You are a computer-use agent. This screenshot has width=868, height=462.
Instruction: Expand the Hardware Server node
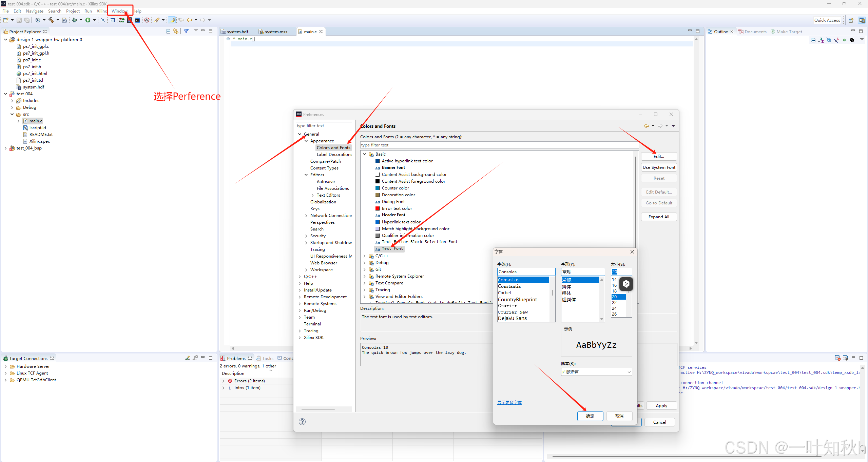5,366
